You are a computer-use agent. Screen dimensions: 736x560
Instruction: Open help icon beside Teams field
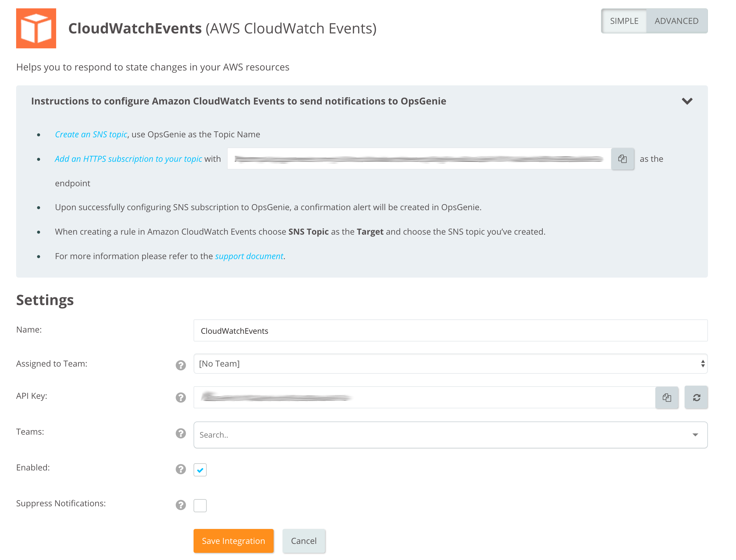181,433
